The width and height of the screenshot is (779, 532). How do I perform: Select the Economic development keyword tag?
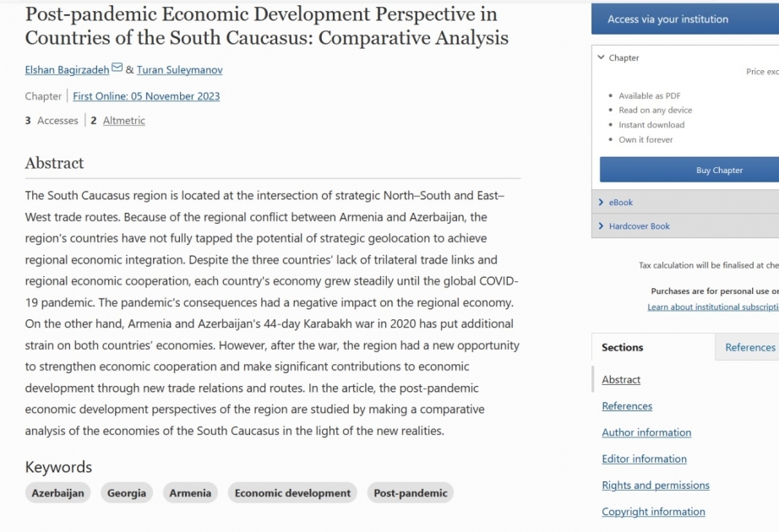pos(292,493)
